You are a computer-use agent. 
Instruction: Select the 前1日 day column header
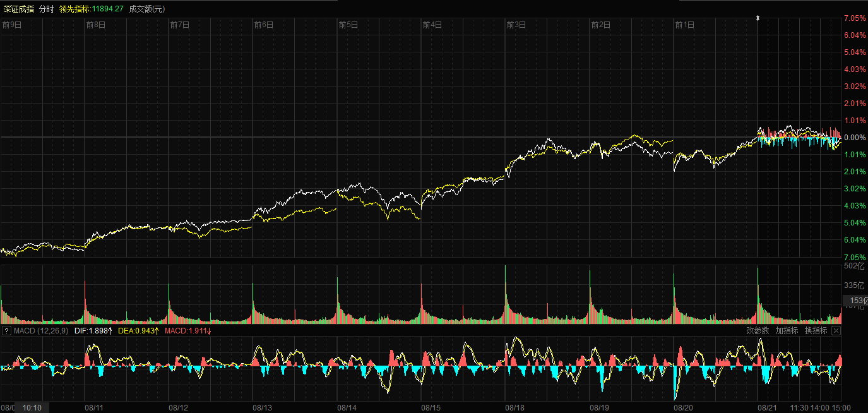[x=684, y=25]
